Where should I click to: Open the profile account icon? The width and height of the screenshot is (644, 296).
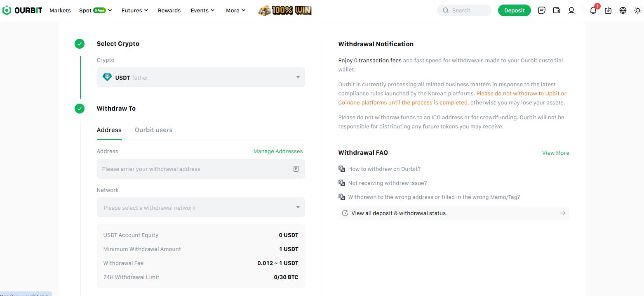pos(571,10)
